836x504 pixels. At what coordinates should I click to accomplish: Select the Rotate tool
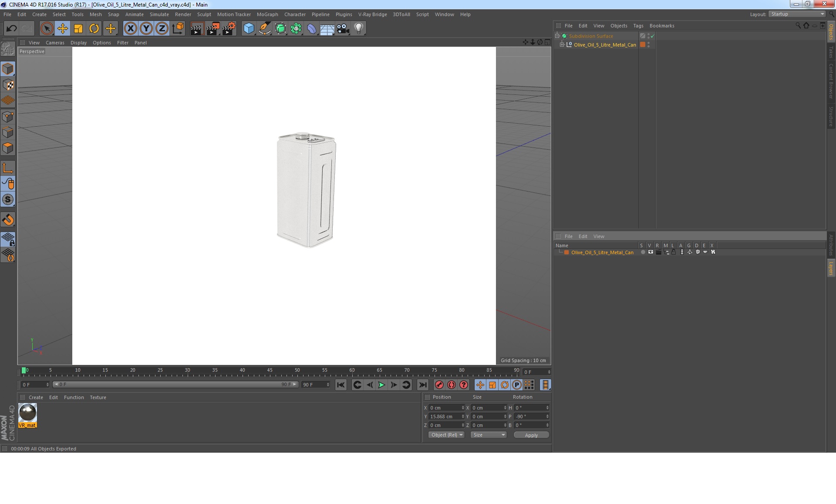(x=94, y=29)
